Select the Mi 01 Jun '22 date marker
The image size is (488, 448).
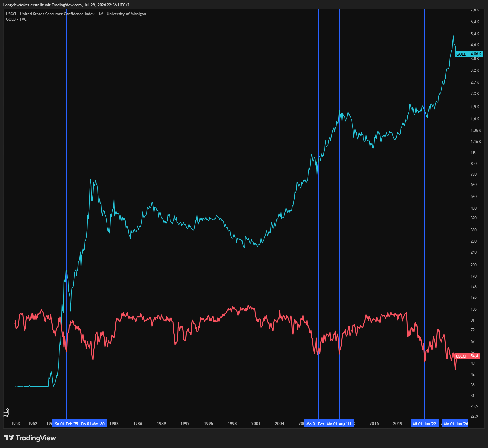pos(425,424)
